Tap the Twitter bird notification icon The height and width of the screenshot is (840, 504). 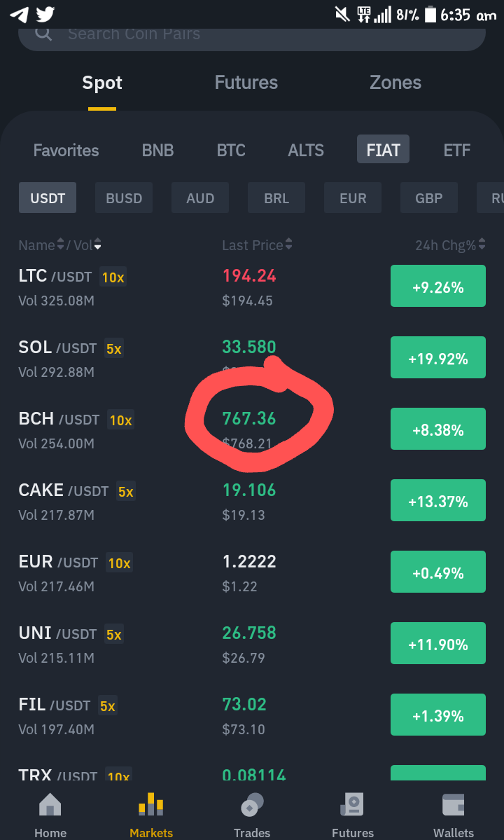[45, 14]
